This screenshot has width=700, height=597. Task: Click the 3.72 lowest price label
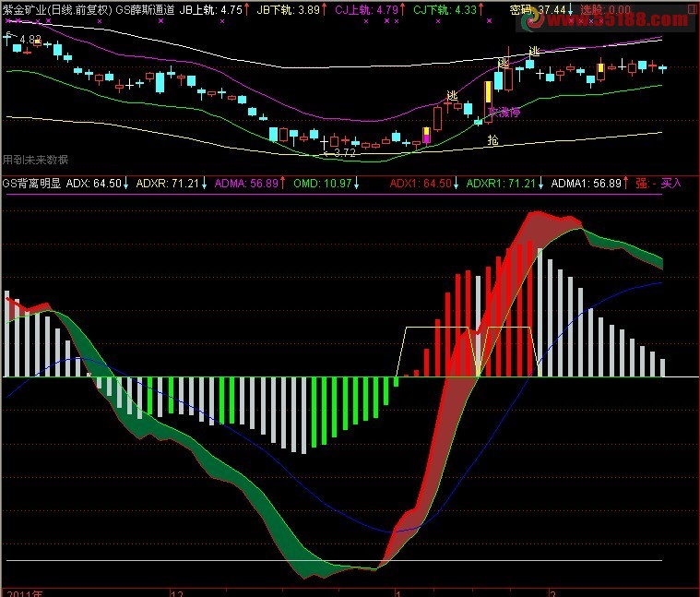click(345, 153)
